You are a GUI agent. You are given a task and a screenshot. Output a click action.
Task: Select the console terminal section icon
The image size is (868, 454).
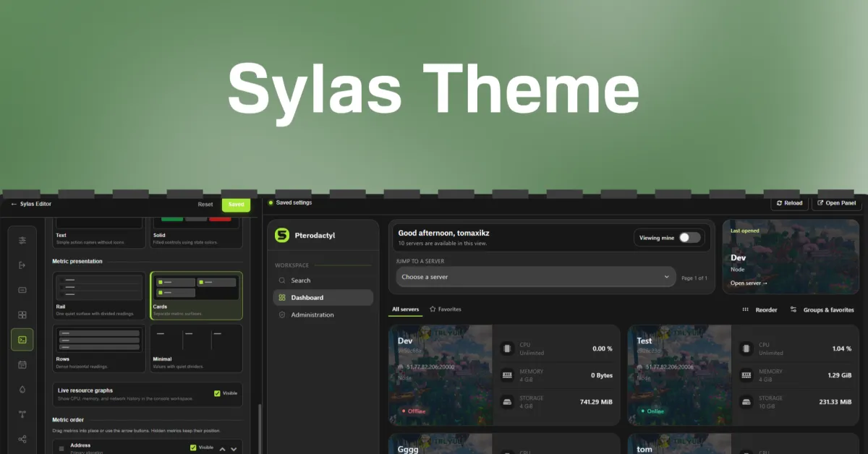click(22, 340)
